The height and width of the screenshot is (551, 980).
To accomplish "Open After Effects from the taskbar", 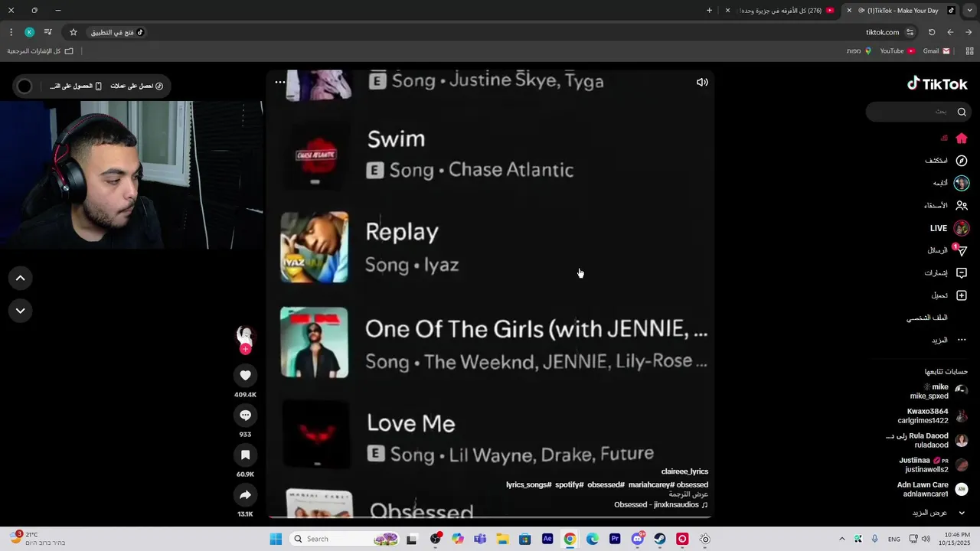I will coord(547,539).
